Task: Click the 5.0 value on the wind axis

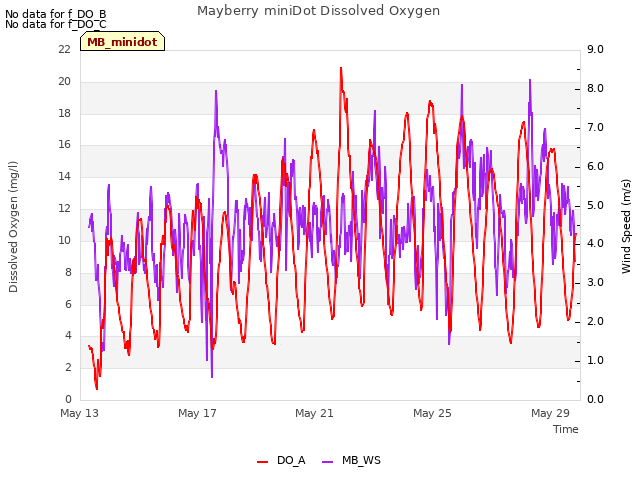Action: coord(595,205)
